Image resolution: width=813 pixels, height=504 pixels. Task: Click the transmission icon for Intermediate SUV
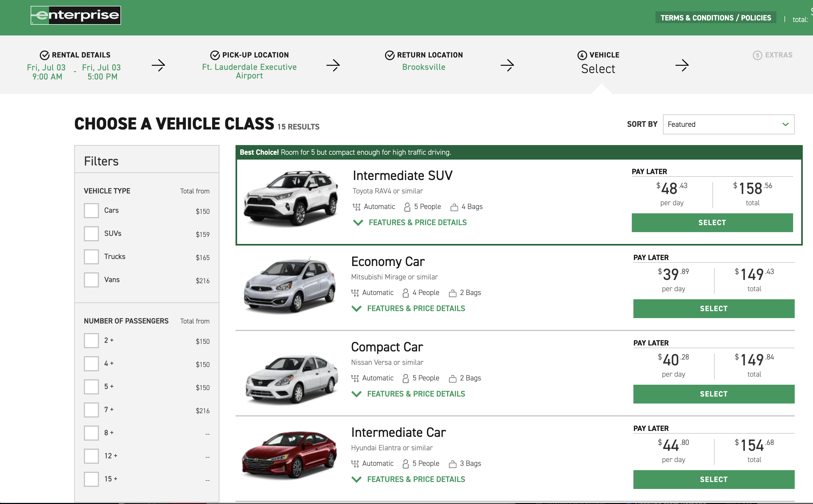click(x=356, y=207)
